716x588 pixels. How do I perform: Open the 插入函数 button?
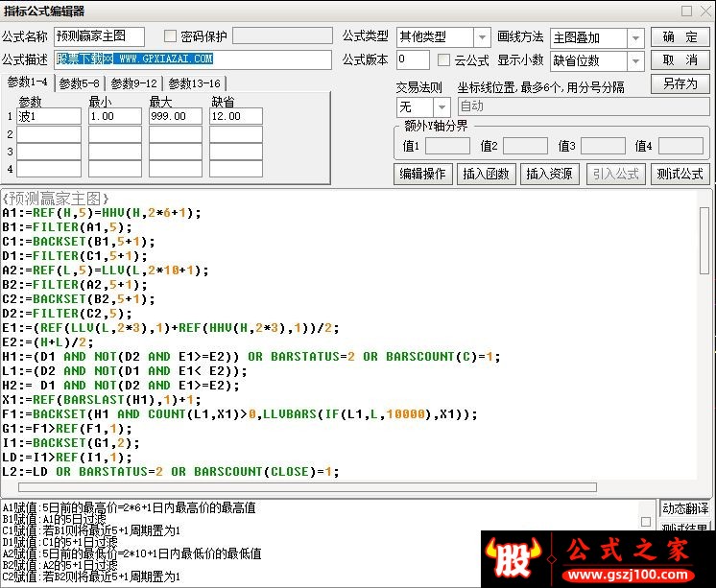pos(486,174)
